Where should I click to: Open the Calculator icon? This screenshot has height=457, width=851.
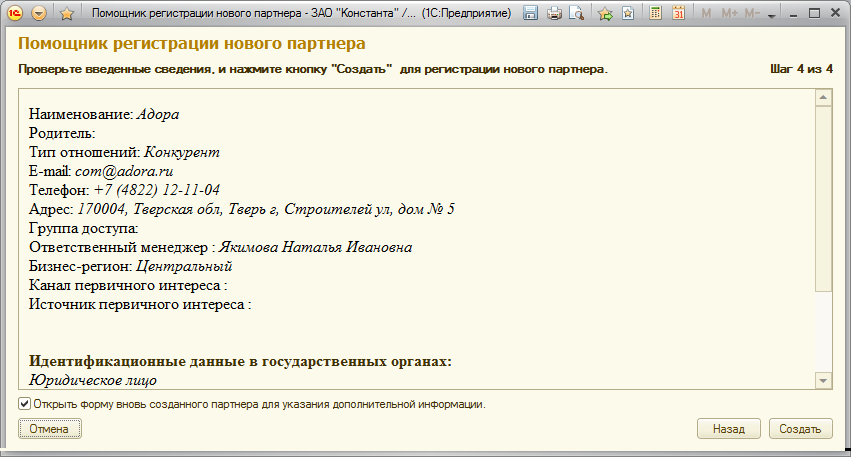click(x=656, y=13)
